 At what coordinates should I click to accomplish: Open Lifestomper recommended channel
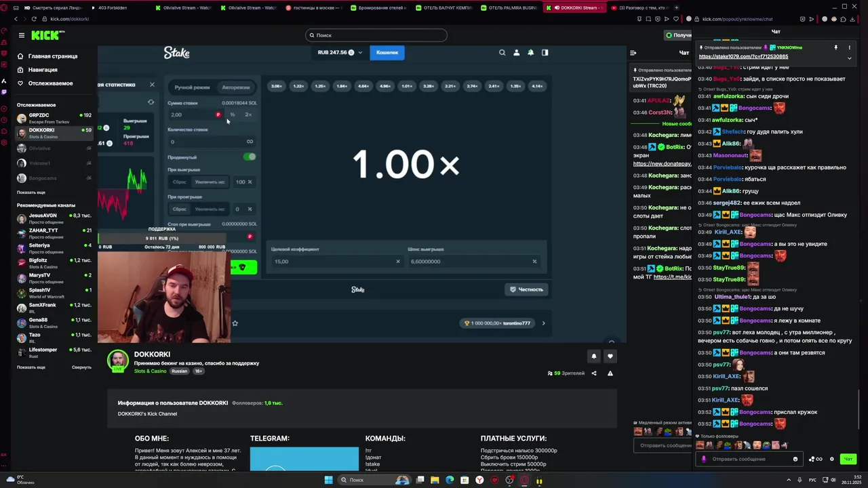click(x=54, y=352)
